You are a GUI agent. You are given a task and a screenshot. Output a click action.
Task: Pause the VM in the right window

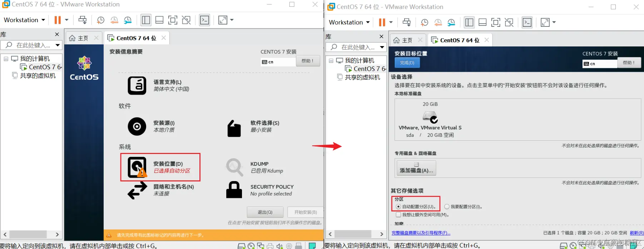pos(382,22)
